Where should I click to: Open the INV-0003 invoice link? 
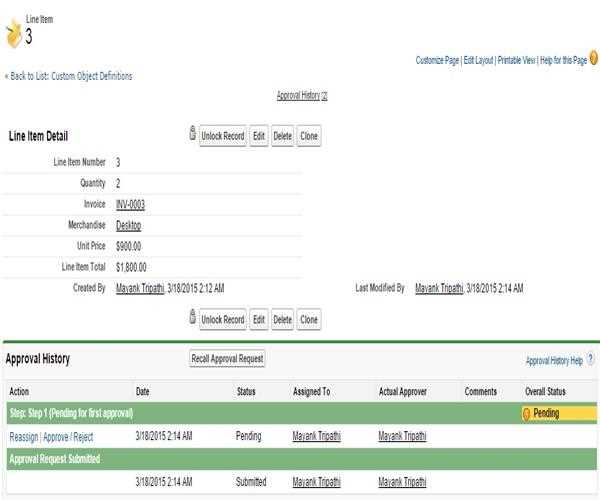130,204
